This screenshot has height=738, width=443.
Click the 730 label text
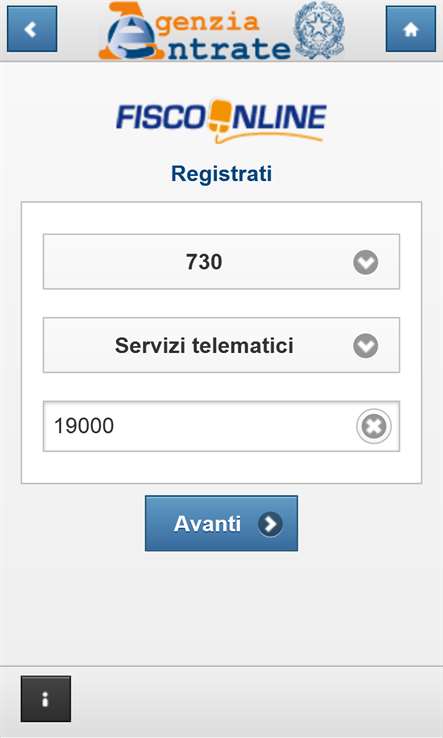(x=204, y=262)
